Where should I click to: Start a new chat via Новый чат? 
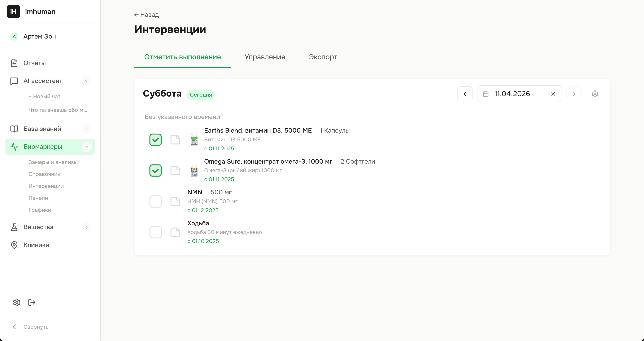[x=44, y=96]
